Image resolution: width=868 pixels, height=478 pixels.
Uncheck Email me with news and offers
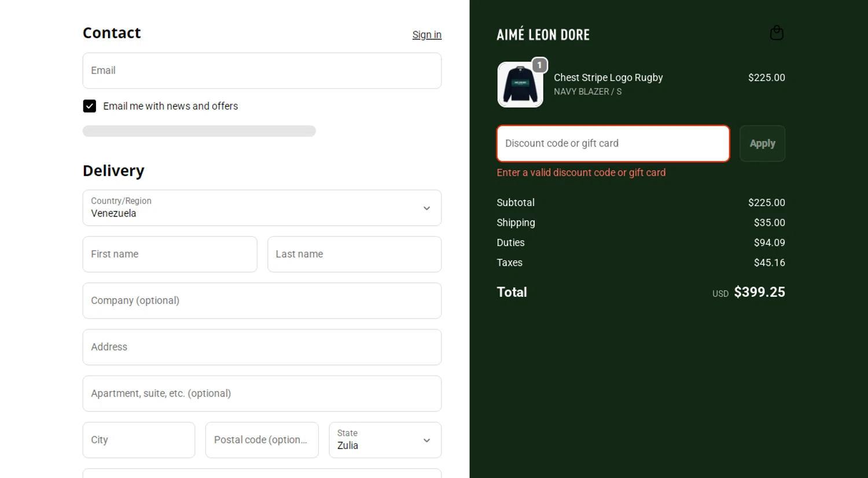(90, 106)
